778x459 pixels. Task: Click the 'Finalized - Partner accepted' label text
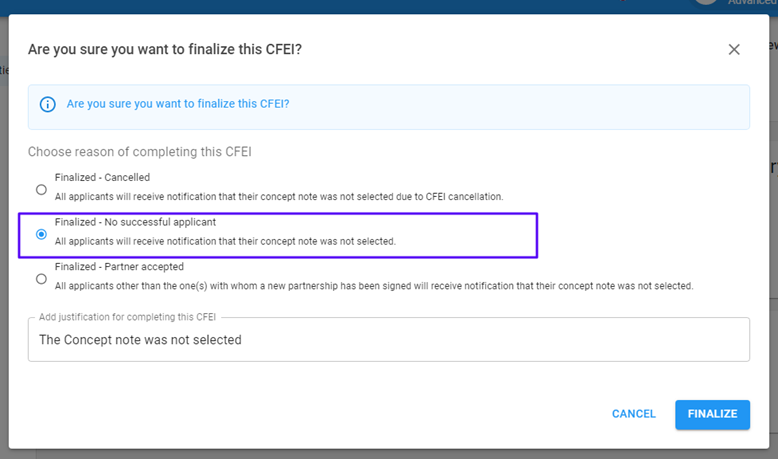click(x=119, y=267)
